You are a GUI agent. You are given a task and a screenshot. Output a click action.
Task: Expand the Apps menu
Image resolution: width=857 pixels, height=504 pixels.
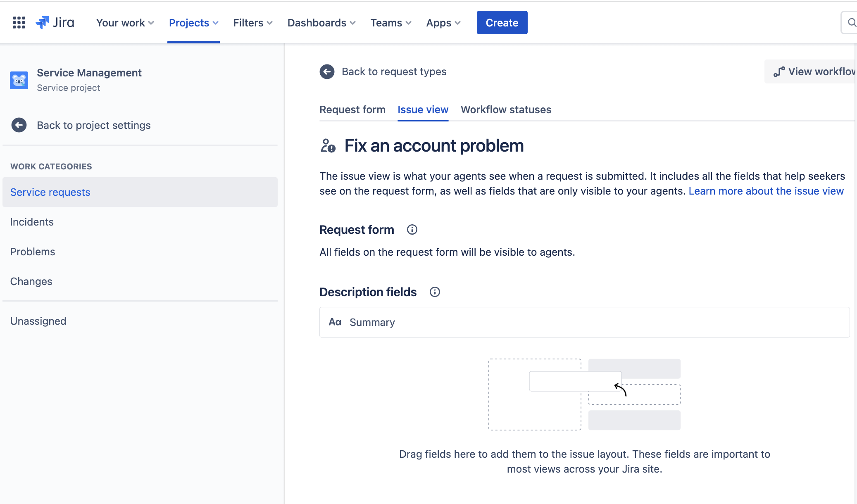[443, 23]
